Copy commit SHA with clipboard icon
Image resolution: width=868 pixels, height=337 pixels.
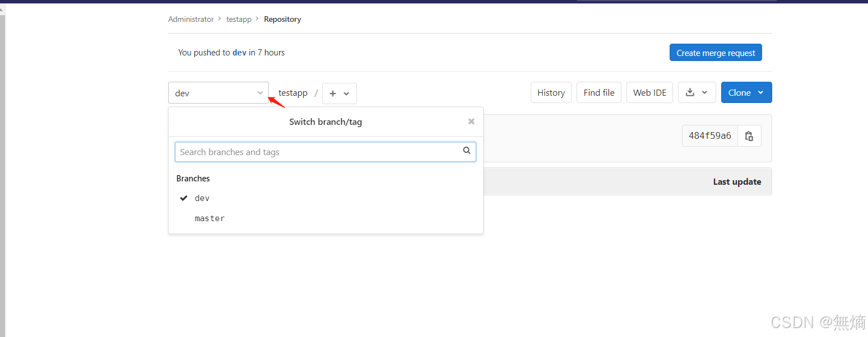(x=749, y=136)
